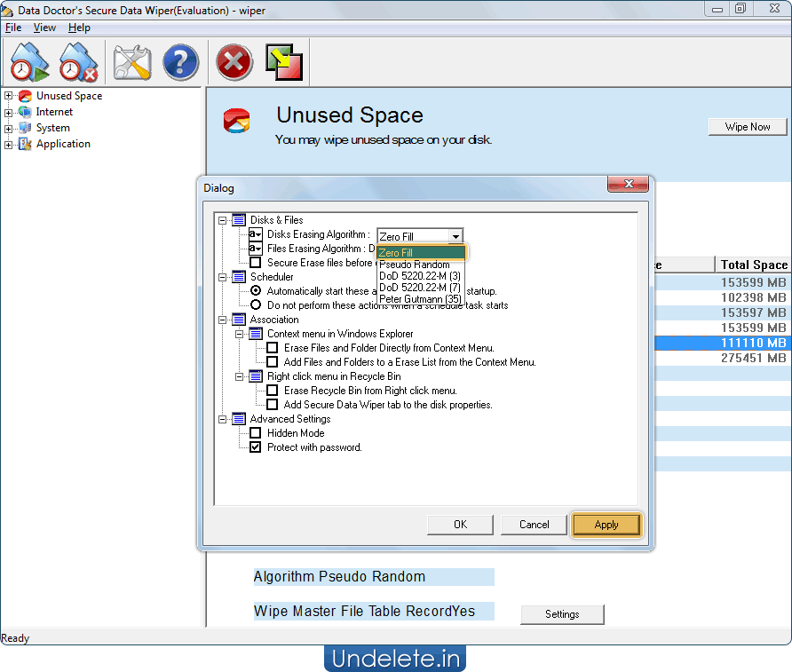Screen dimensions: 792x672
Task: Expand the Unused Space tree node
Action: [9, 96]
